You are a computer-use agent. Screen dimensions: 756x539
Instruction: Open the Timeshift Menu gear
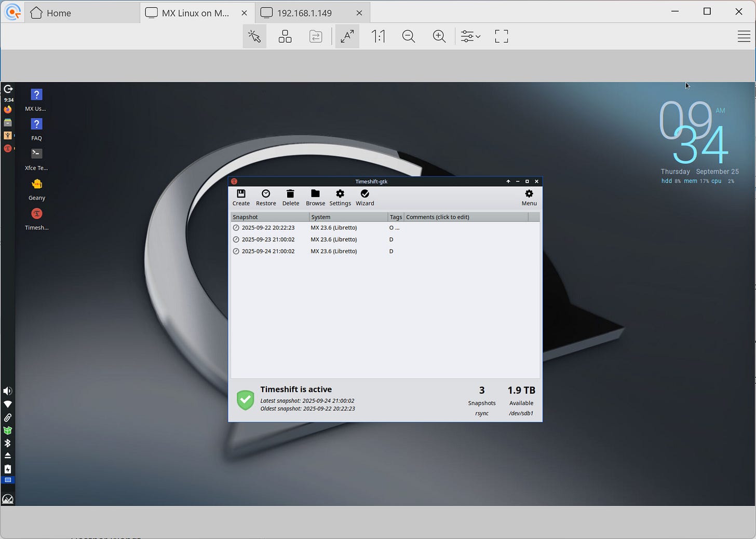coord(529,198)
